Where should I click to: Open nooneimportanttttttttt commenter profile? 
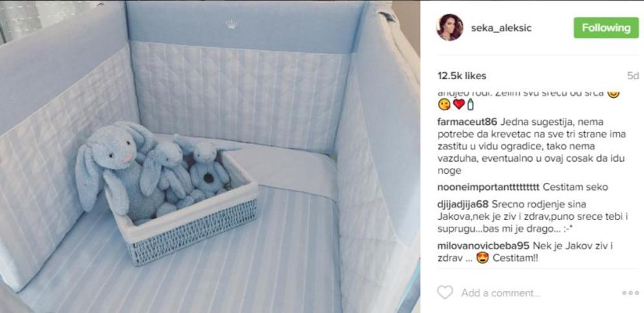[488, 187]
